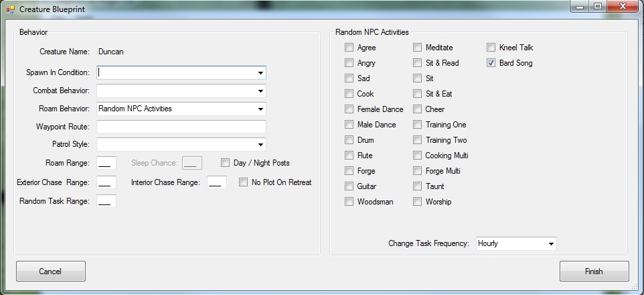The width and height of the screenshot is (644, 295).
Task: Tick the Meditate activity checkbox
Action: (x=417, y=48)
